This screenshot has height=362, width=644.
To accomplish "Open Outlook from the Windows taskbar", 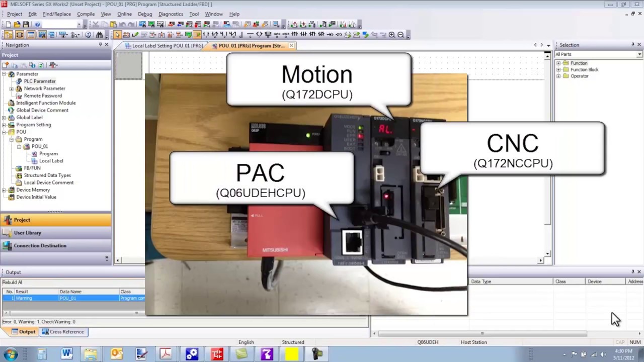I will point(117,354).
